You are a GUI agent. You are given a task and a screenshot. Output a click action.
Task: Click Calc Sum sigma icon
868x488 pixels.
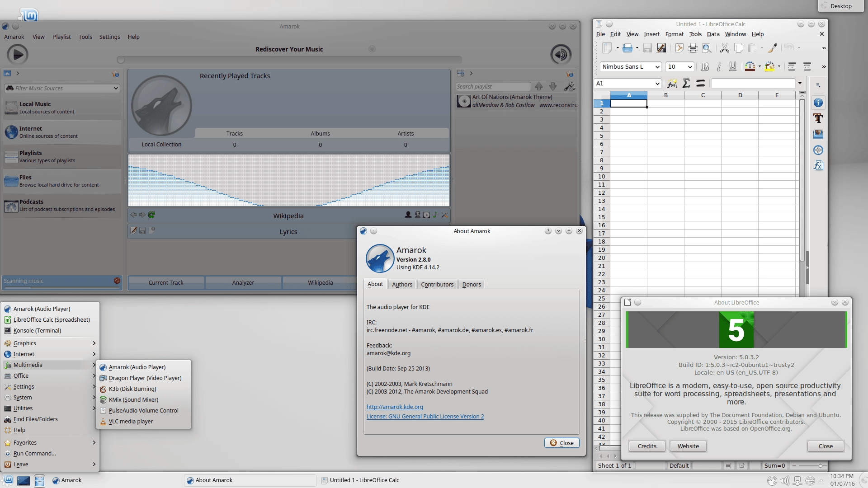[686, 84]
